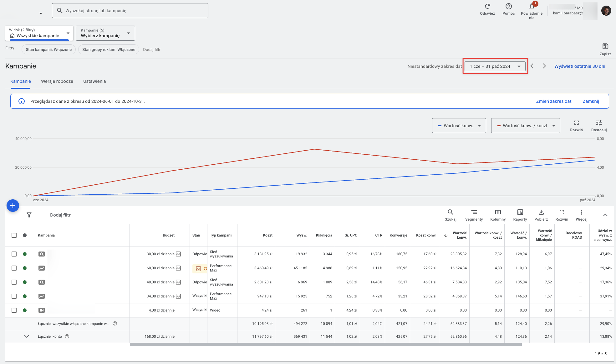
Task: Check the Wideo campaign row checkbox
Action: click(14, 310)
